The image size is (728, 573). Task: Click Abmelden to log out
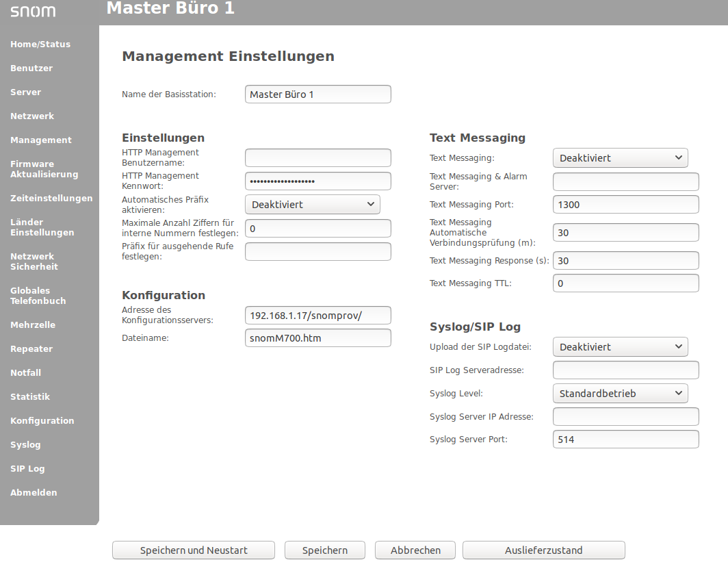34,493
